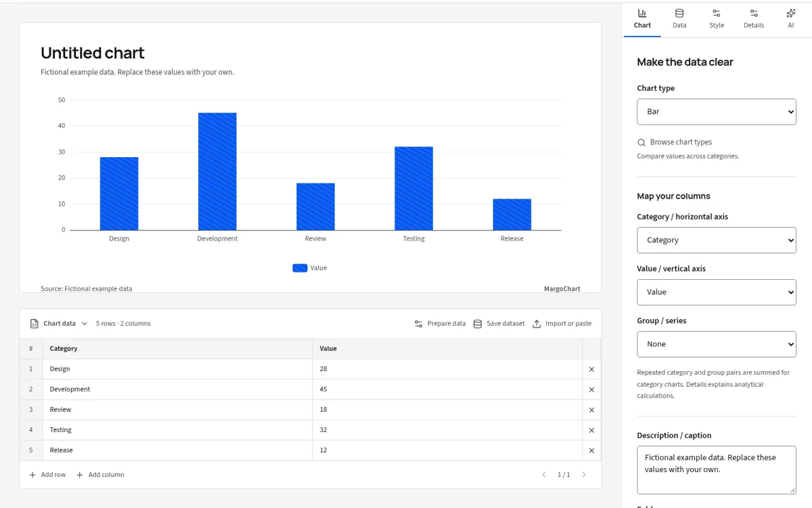This screenshot has height=508, width=812.
Task: Open the Group / series dropdown
Action: pos(717,344)
